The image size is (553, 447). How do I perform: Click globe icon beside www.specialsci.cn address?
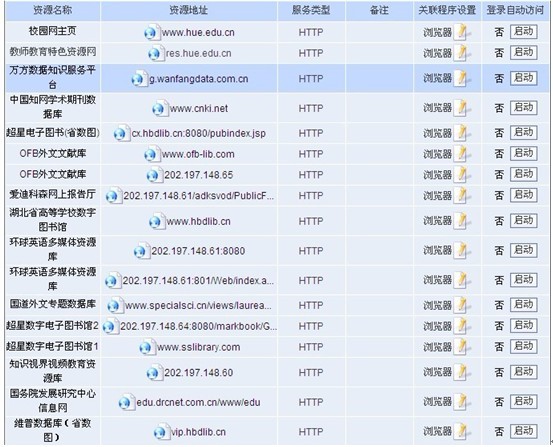[x=115, y=306]
